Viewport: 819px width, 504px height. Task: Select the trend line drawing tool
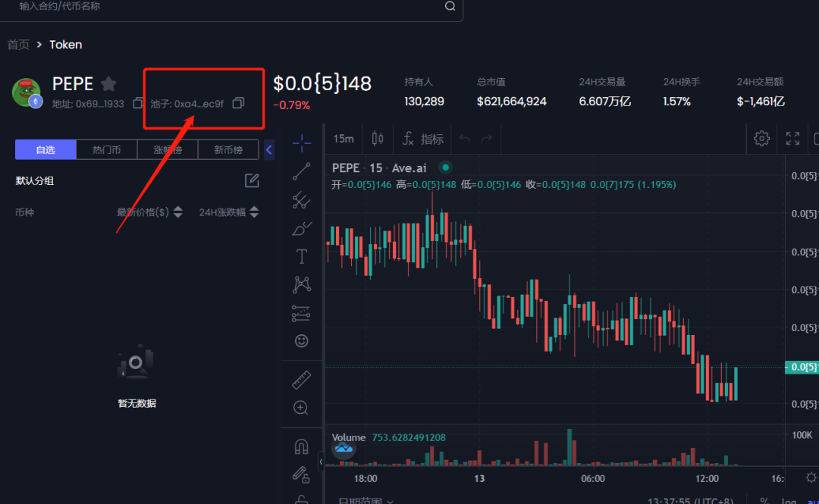[301, 172]
